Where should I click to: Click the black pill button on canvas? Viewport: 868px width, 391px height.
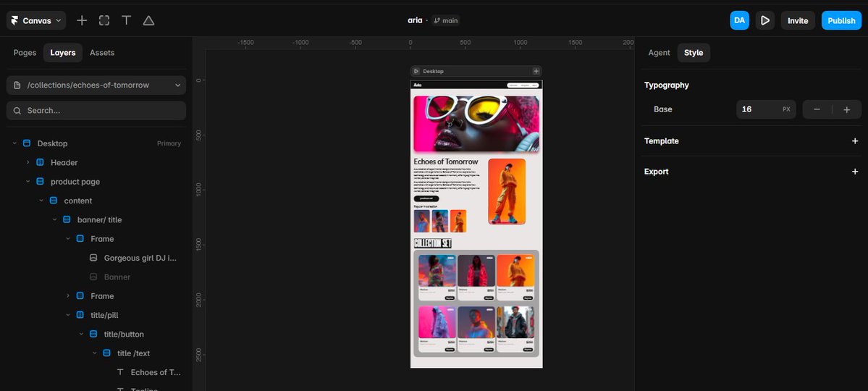(426, 198)
